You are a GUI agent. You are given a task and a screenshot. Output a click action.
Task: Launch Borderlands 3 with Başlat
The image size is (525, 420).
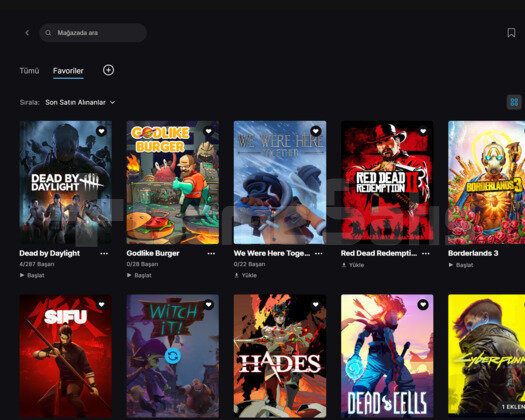461,265
